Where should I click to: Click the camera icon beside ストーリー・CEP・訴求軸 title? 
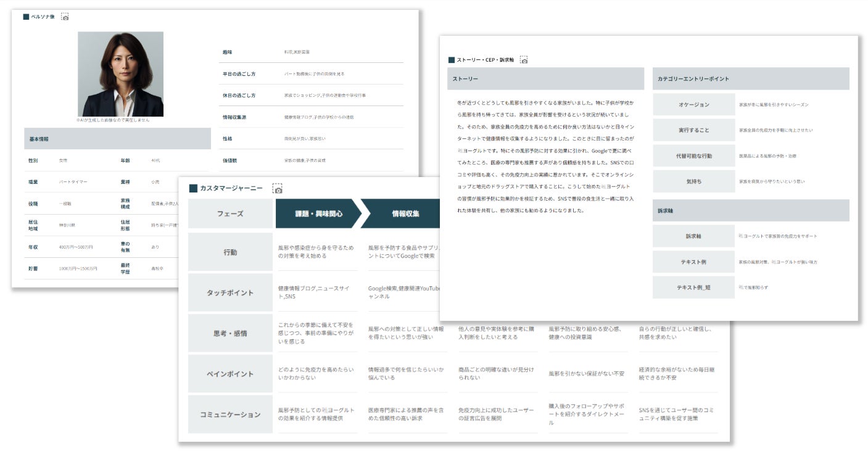coord(524,60)
